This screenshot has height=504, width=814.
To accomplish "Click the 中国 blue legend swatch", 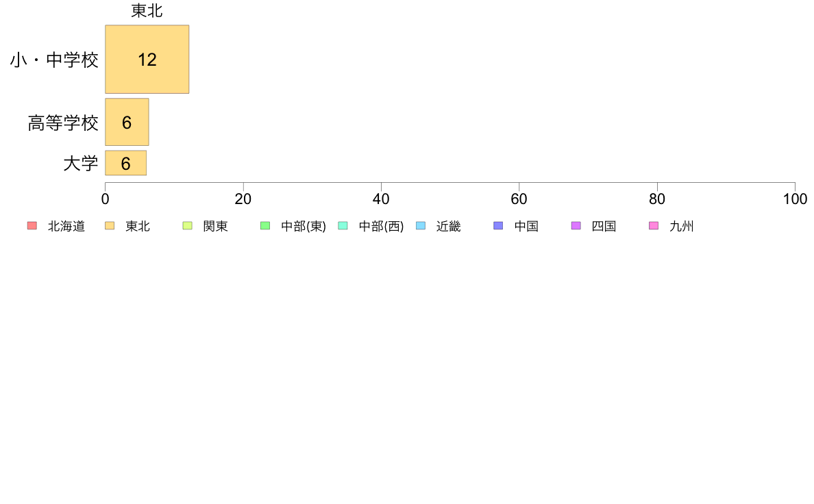I will tap(498, 226).
